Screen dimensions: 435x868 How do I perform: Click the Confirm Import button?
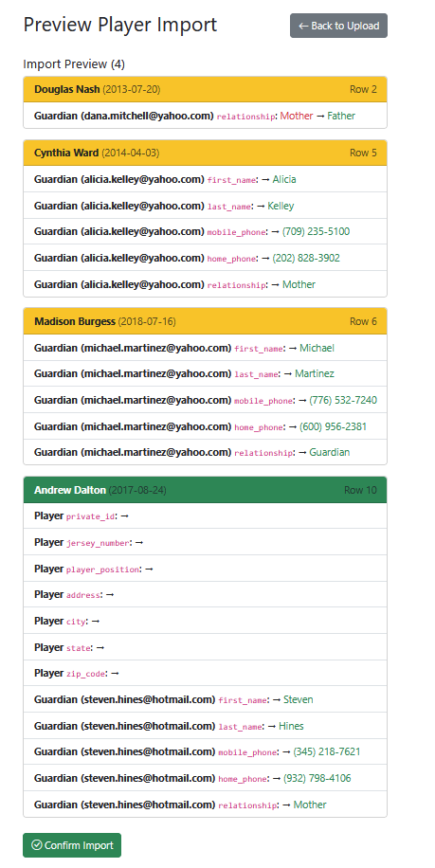tap(72, 845)
